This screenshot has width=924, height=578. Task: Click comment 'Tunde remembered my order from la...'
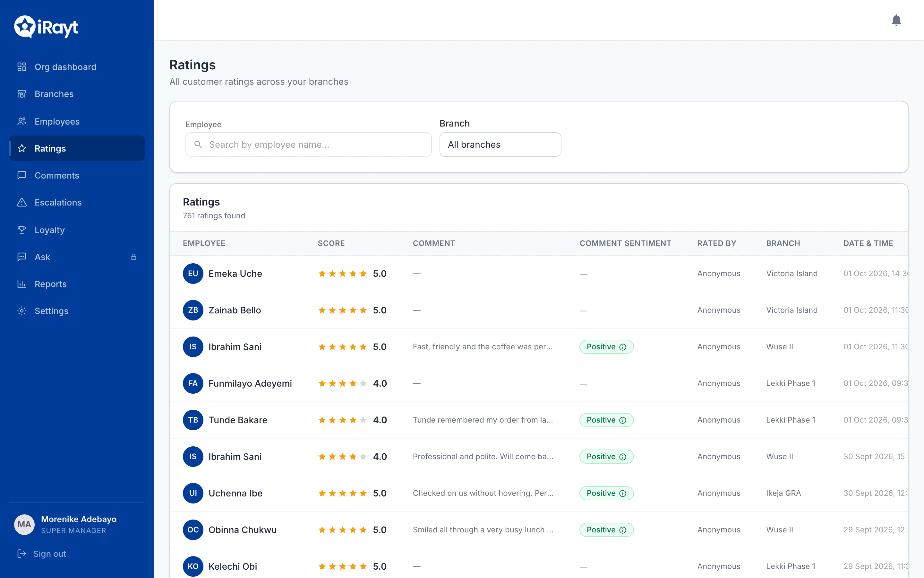483,420
